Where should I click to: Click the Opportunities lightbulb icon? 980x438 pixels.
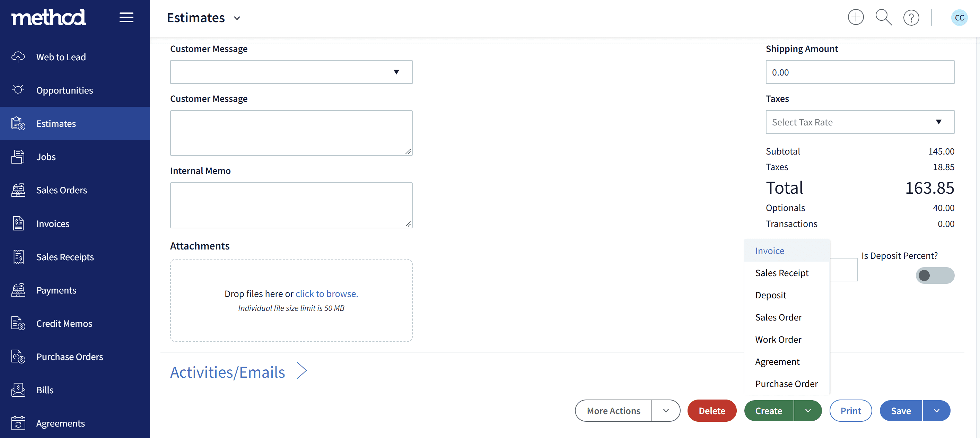(18, 90)
